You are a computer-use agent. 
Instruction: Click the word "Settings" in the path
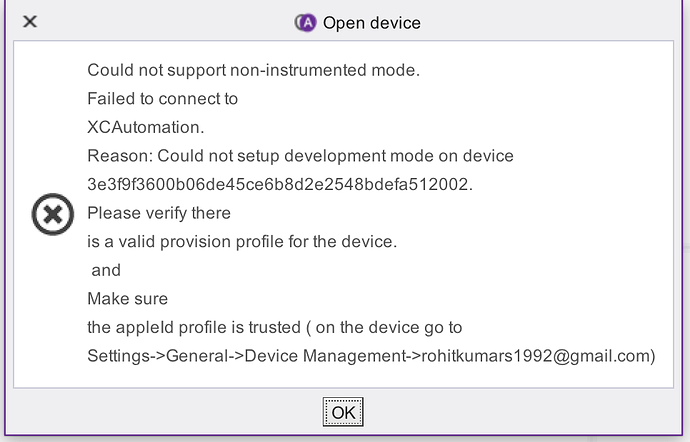pyautogui.click(x=120, y=355)
